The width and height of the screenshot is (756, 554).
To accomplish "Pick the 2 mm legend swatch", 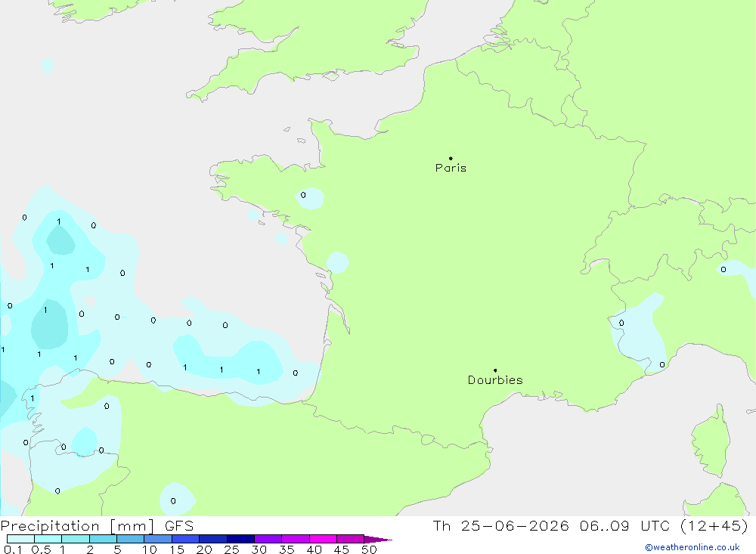I will (103, 539).
